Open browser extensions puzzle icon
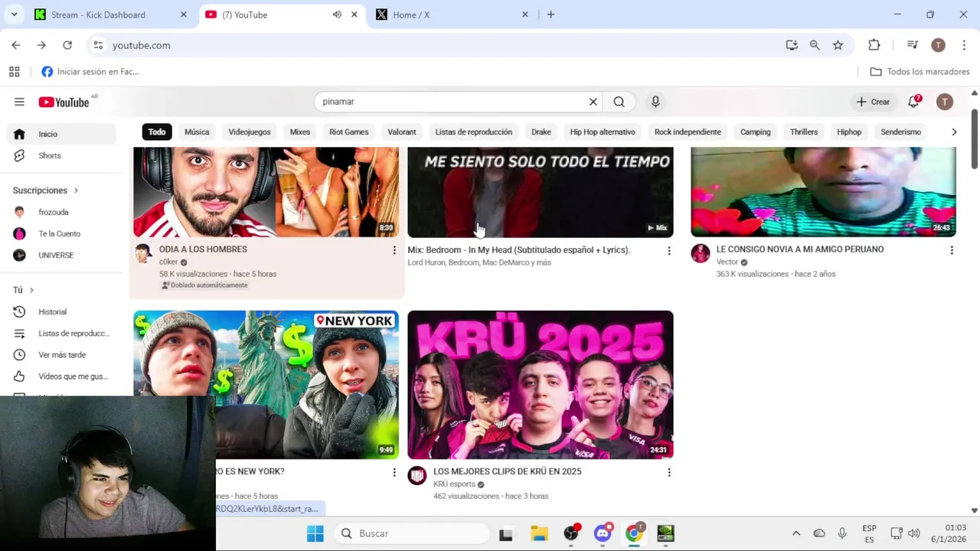The image size is (980, 551). 874,45
